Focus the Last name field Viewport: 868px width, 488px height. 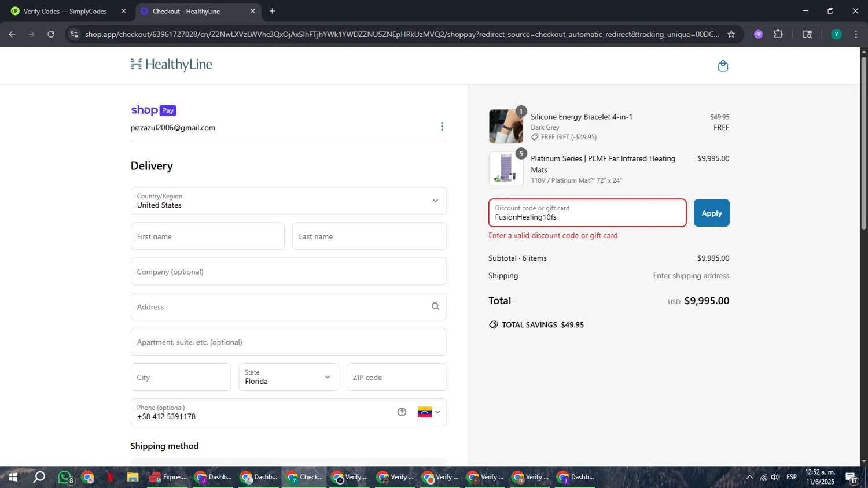(369, 236)
